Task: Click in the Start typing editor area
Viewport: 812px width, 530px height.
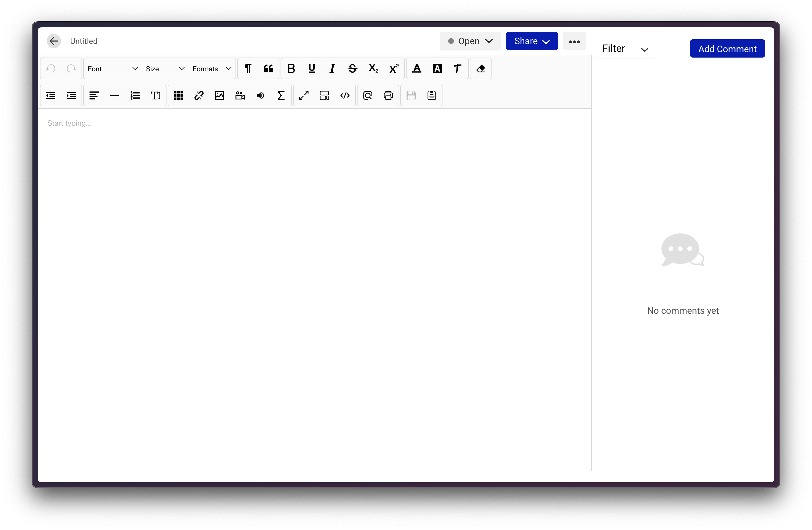Action: 314,290
